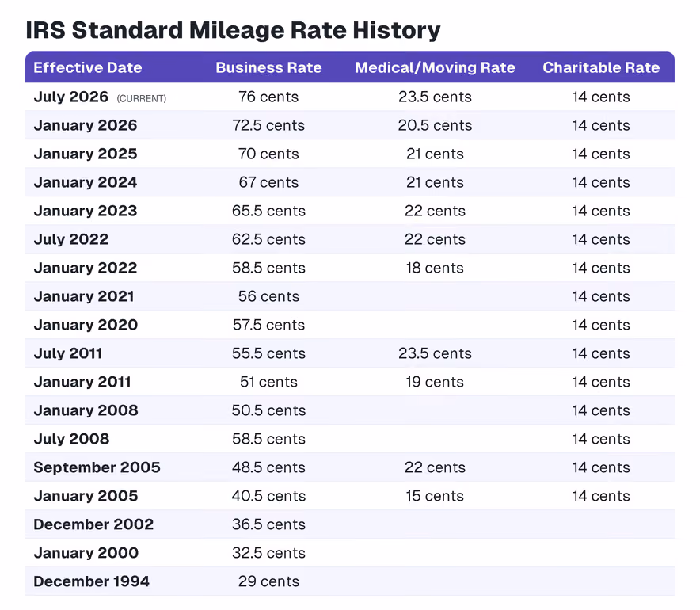Select the '29 cents' business rate
Screen dimensions: 700x610
click(x=268, y=581)
